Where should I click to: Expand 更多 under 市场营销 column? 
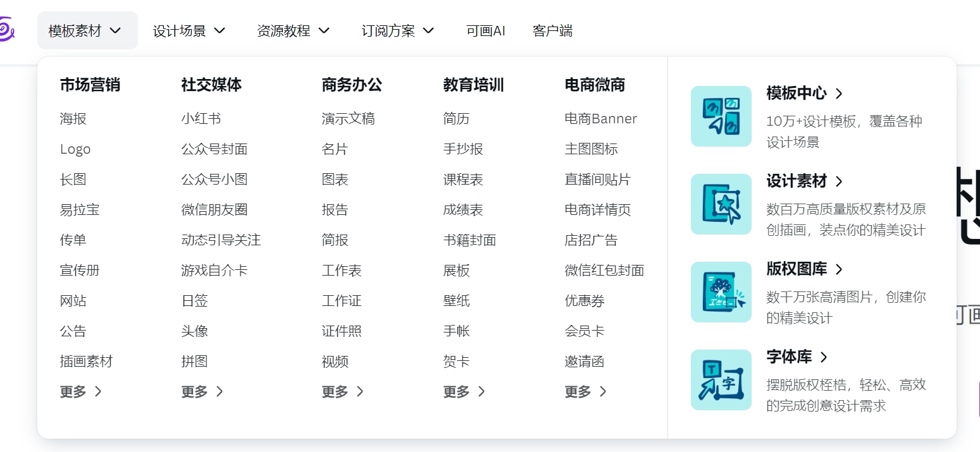(x=80, y=391)
